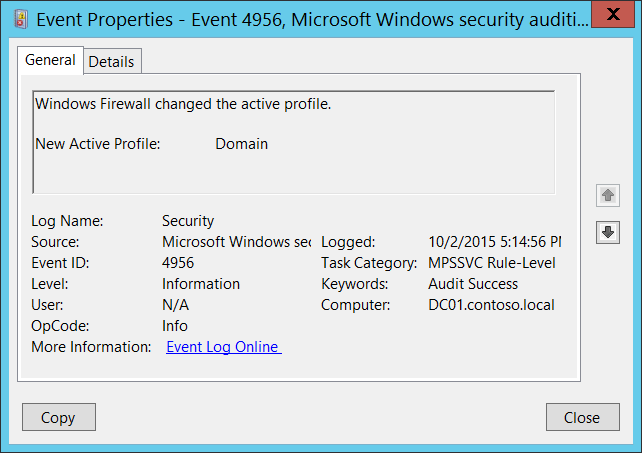Click the Close button at the bottom

581,417
